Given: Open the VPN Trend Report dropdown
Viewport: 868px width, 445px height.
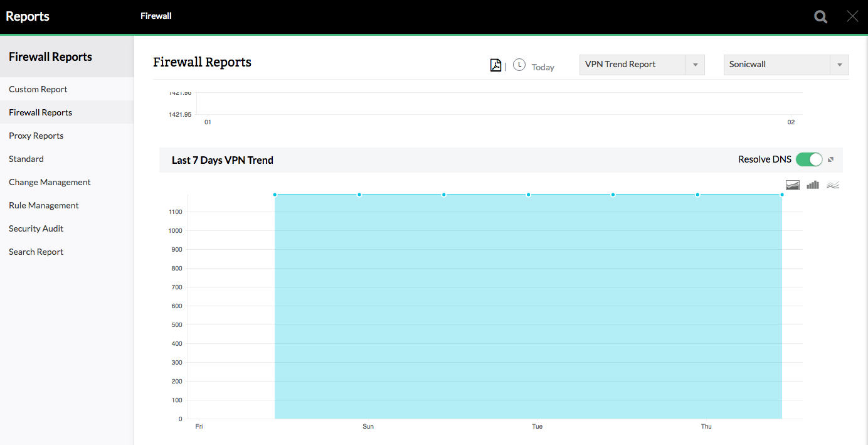Looking at the screenshot, I should (694, 65).
